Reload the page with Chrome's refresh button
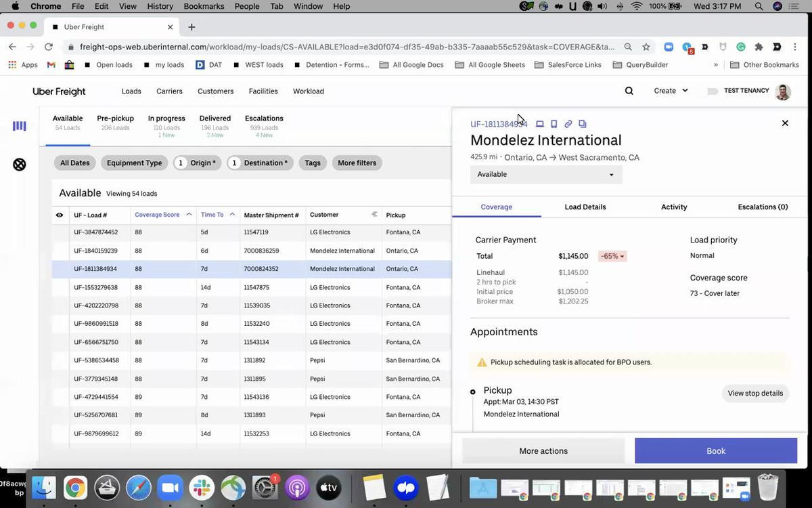The image size is (812, 508). tap(48, 47)
